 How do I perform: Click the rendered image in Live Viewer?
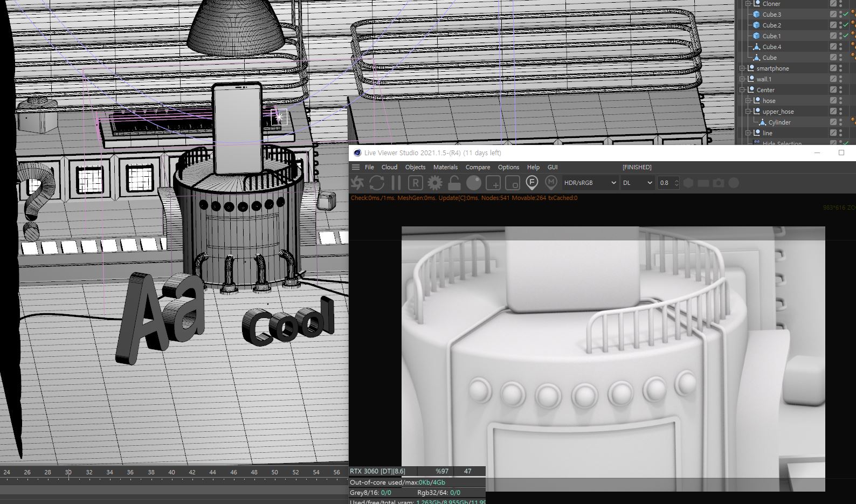(x=613, y=358)
